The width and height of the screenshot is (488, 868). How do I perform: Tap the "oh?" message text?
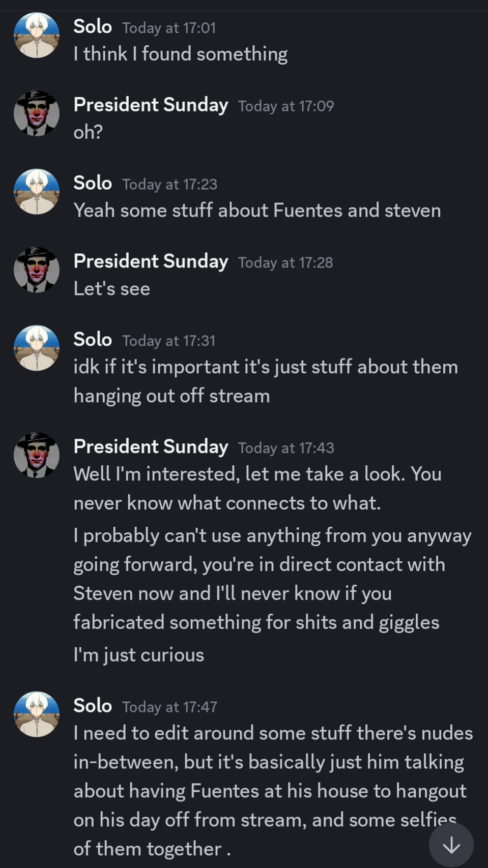88,132
